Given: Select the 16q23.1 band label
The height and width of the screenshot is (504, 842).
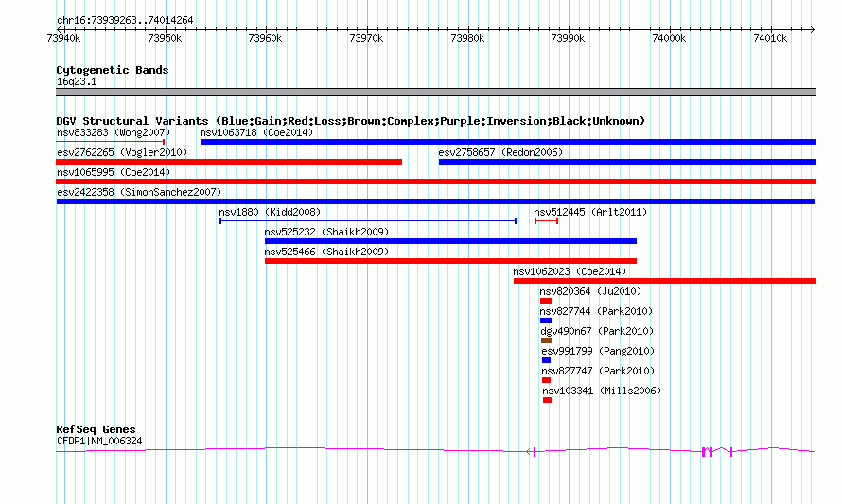Looking at the screenshot, I should [x=77, y=81].
